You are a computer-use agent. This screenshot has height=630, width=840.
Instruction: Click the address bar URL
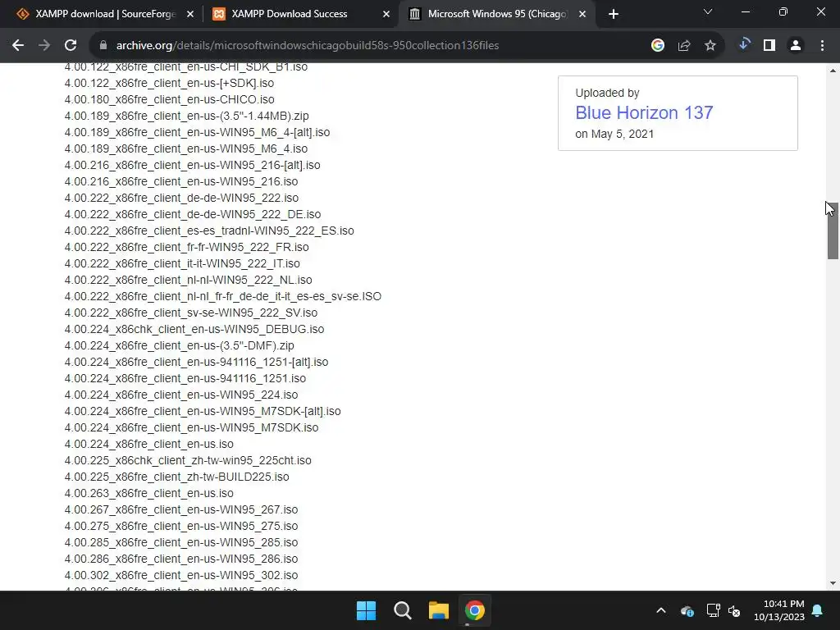[x=308, y=46]
